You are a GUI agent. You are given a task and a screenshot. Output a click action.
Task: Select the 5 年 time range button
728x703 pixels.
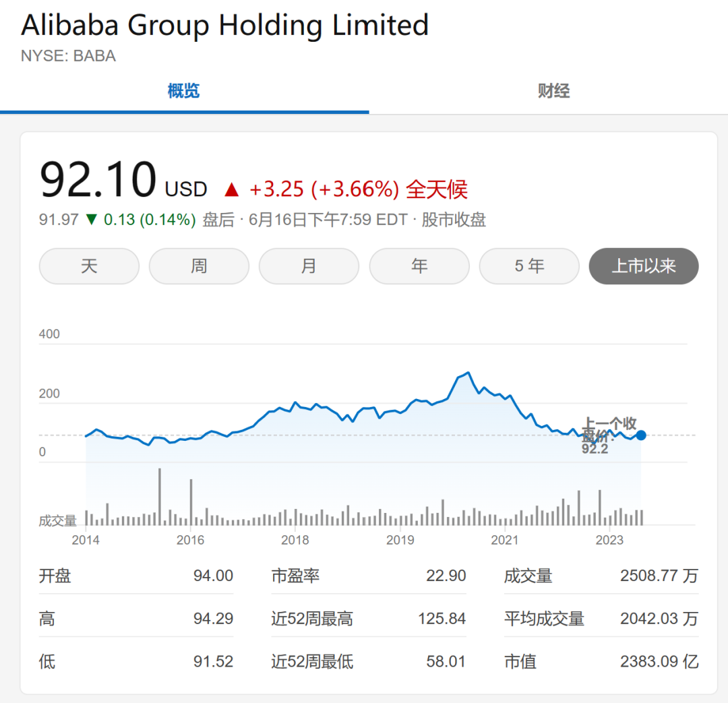pyautogui.click(x=529, y=266)
